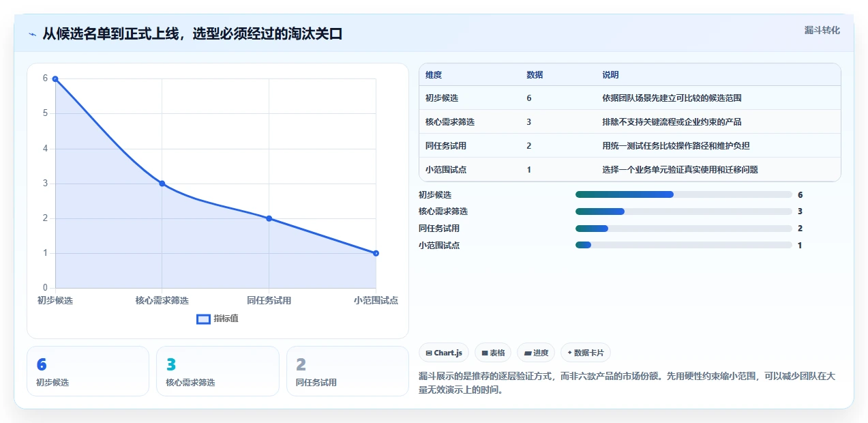Click x-axis label 核心需求筛选 on chart

click(x=162, y=300)
